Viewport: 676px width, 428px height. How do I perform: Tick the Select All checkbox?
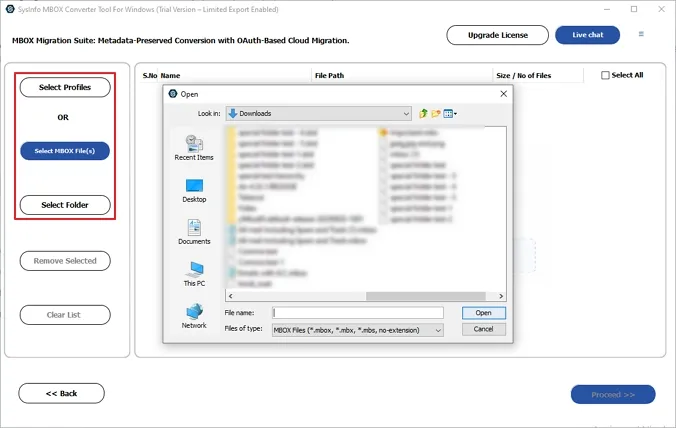pos(605,75)
